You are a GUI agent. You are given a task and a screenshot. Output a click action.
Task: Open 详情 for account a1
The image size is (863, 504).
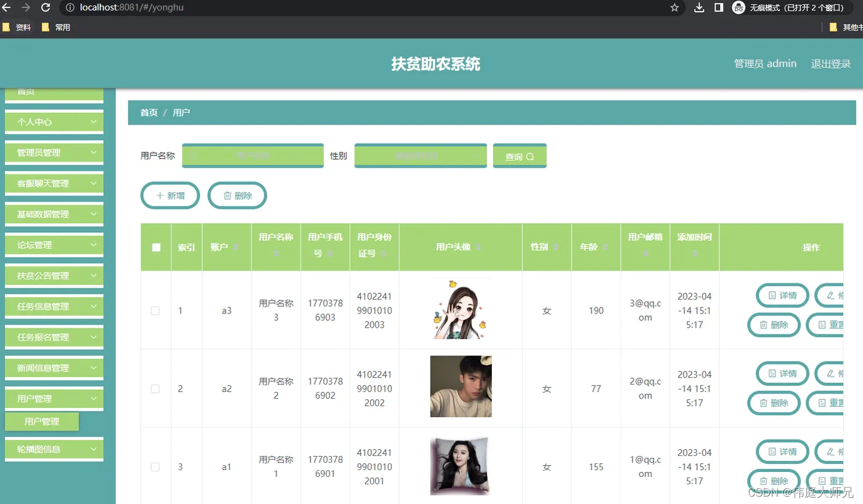[x=783, y=452]
